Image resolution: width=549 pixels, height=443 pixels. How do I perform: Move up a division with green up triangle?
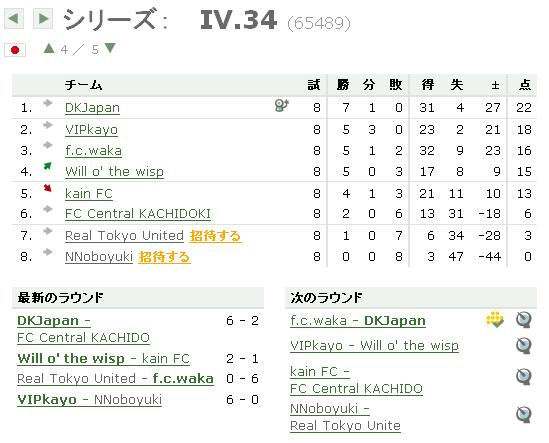click(49, 48)
